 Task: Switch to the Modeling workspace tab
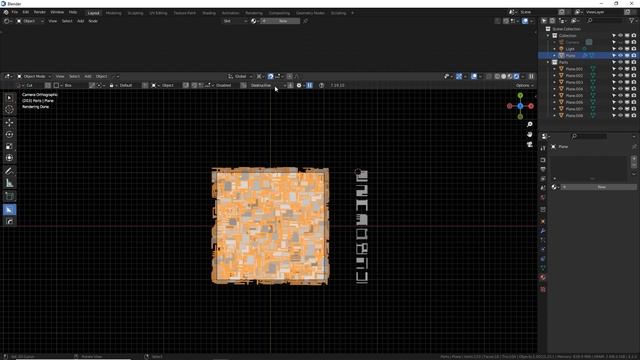pyautogui.click(x=113, y=13)
